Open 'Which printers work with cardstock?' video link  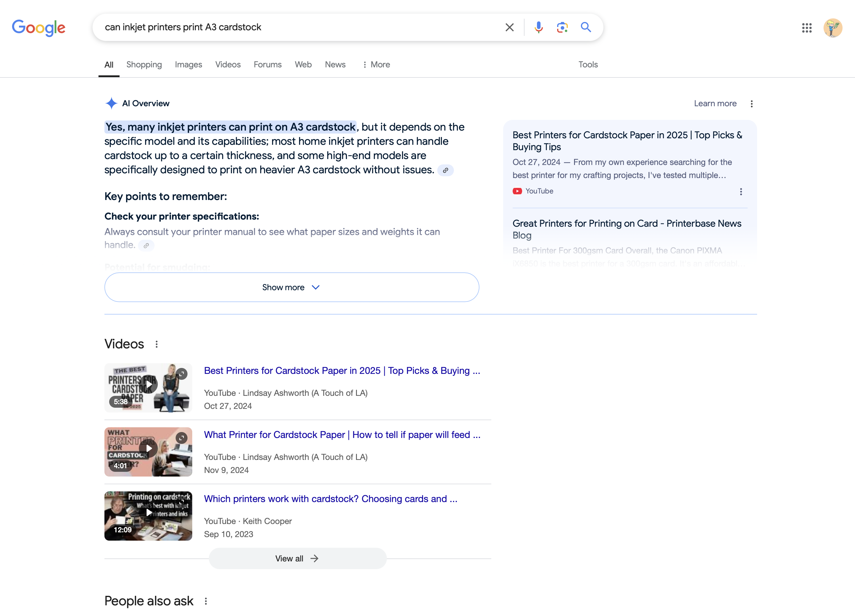point(330,499)
